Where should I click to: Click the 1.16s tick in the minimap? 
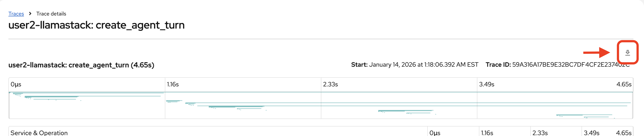[173, 84]
